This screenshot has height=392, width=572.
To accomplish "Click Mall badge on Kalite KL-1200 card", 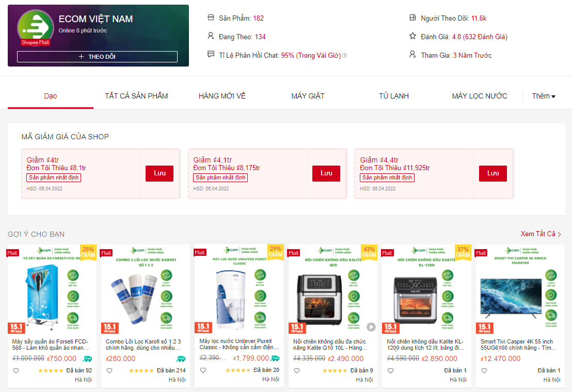I will (x=387, y=253).
